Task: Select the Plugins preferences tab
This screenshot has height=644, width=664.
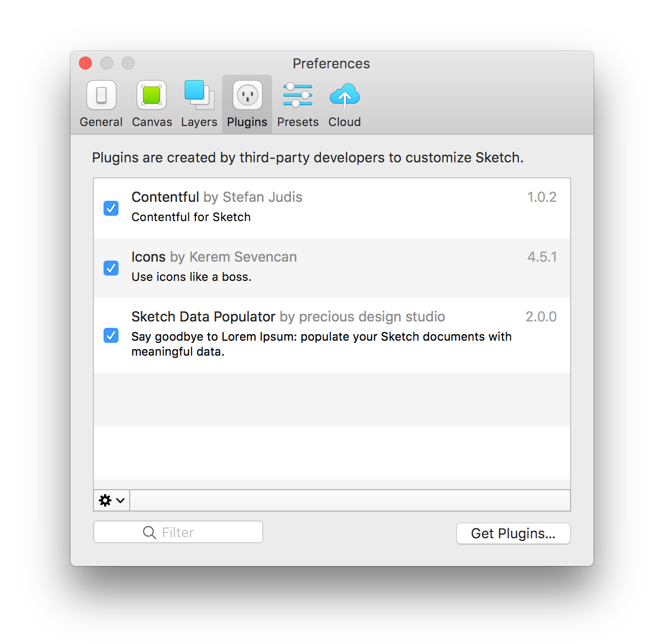Action: (247, 104)
